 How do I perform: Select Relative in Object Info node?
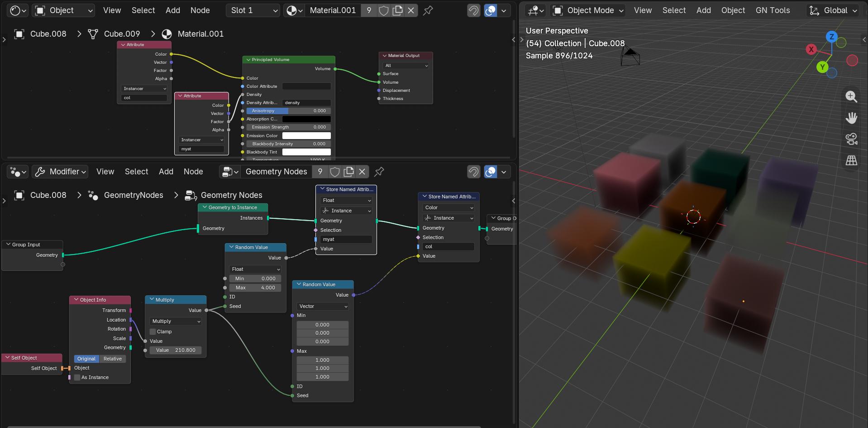click(x=112, y=359)
